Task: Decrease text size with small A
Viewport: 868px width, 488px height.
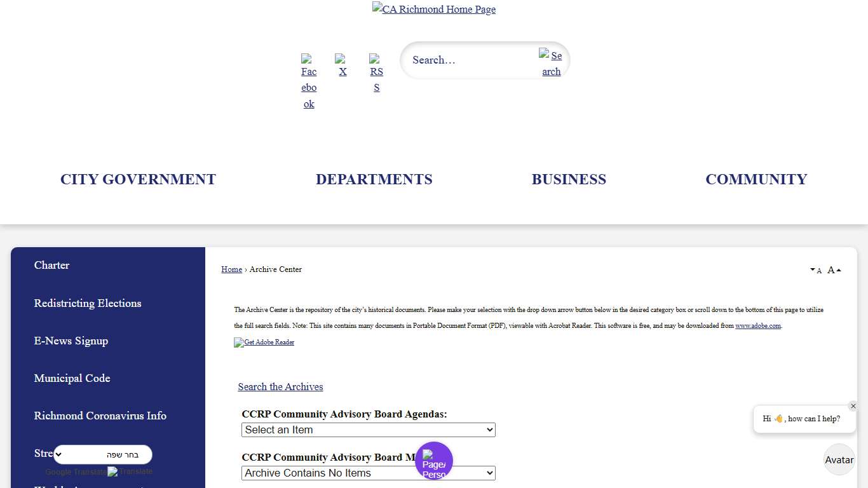Action: [x=816, y=270]
